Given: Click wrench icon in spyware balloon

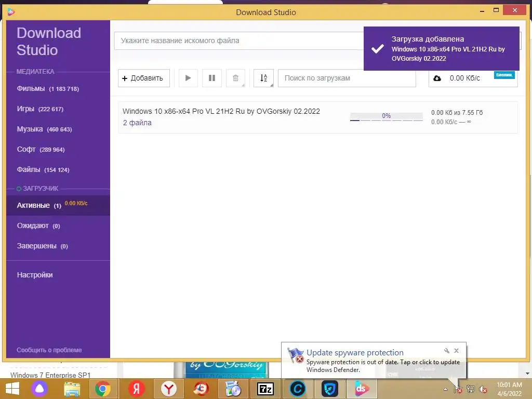Looking at the screenshot, I should click(446, 351).
